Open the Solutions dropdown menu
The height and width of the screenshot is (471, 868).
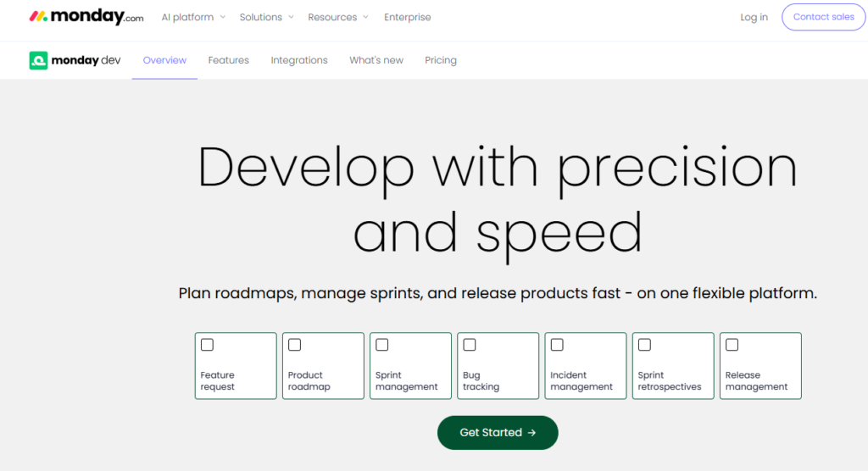click(x=266, y=17)
